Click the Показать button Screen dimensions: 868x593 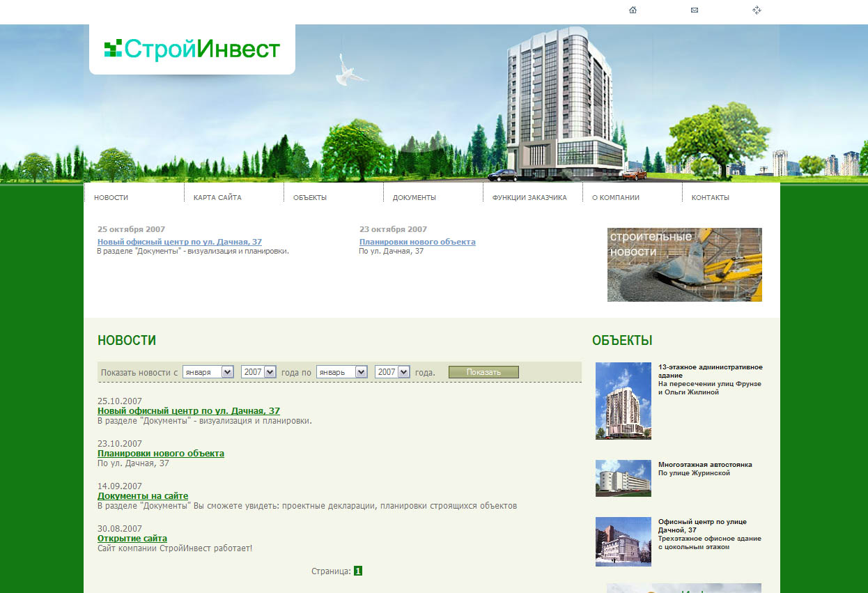click(x=483, y=372)
